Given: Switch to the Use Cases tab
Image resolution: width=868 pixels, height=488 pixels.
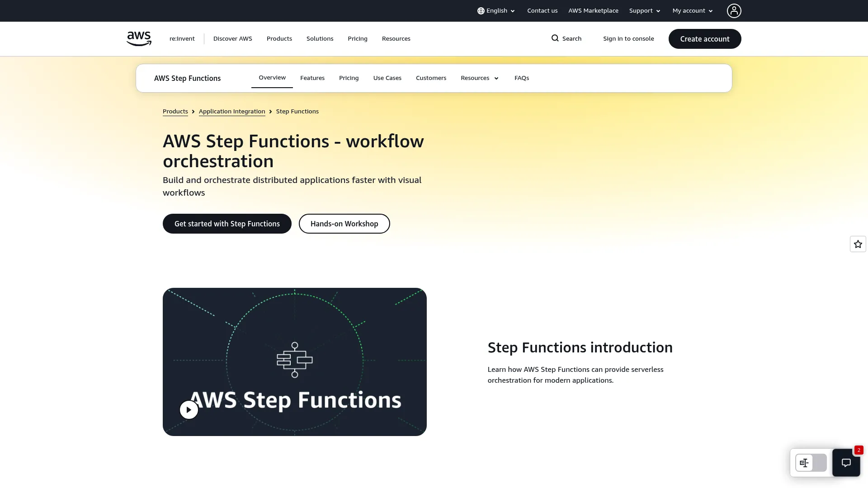Looking at the screenshot, I should [387, 78].
